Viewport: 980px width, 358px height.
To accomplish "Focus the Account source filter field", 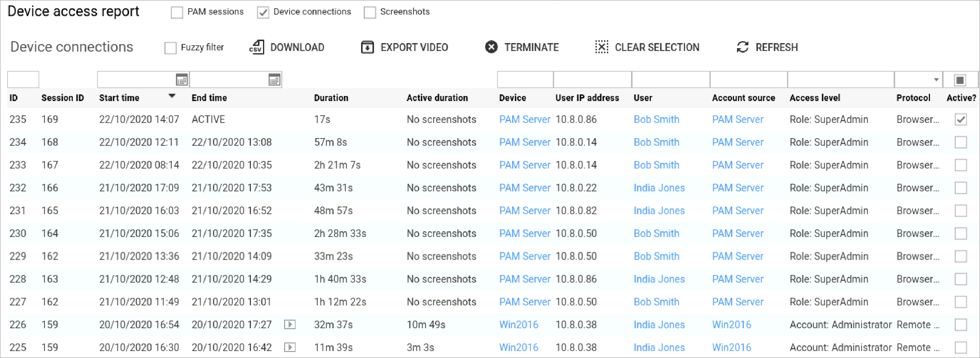I will click(x=749, y=80).
